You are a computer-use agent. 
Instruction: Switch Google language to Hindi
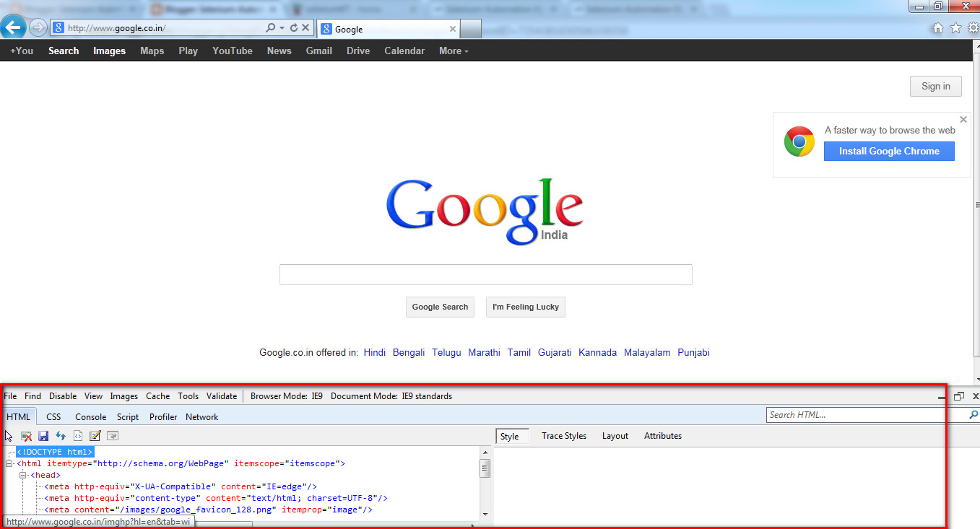(x=375, y=353)
